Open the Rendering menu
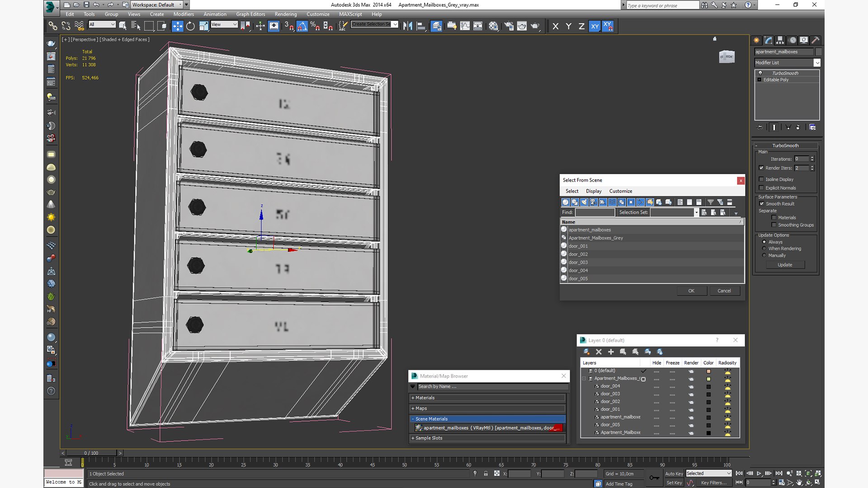 click(286, 14)
